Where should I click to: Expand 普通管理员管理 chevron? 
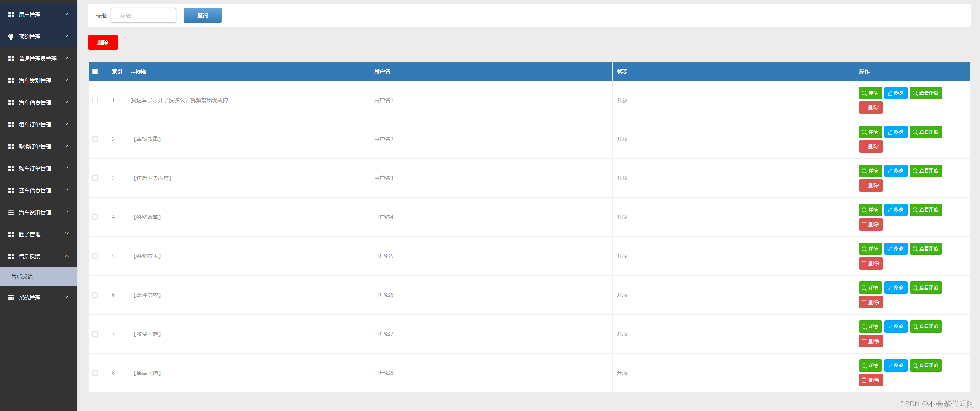[67, 58]
